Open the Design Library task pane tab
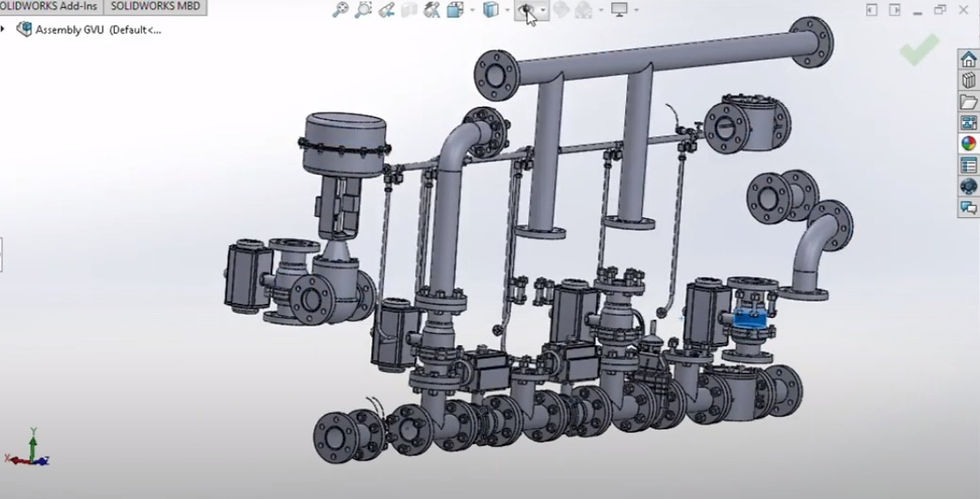Viewport: 980px width, 499px height. click(x=968, y=81)
